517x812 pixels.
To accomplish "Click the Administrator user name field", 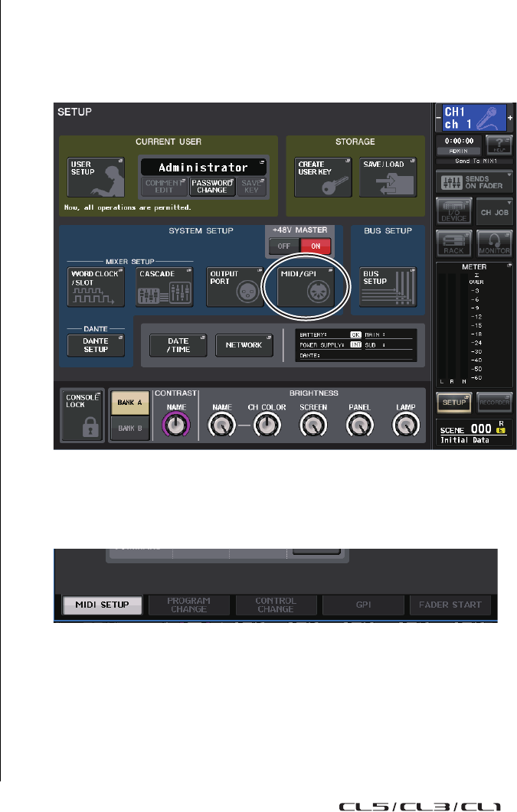I will point(204,168).
